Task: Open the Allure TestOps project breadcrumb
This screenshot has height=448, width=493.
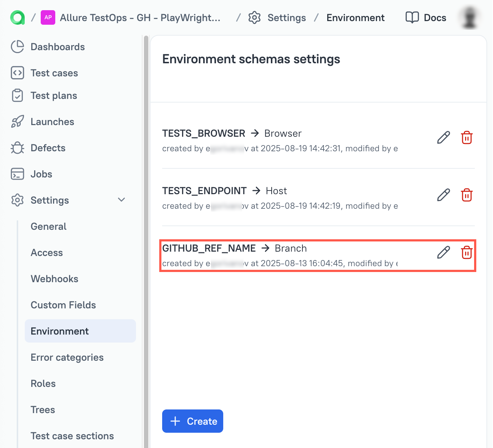Action: pos(140,17)
